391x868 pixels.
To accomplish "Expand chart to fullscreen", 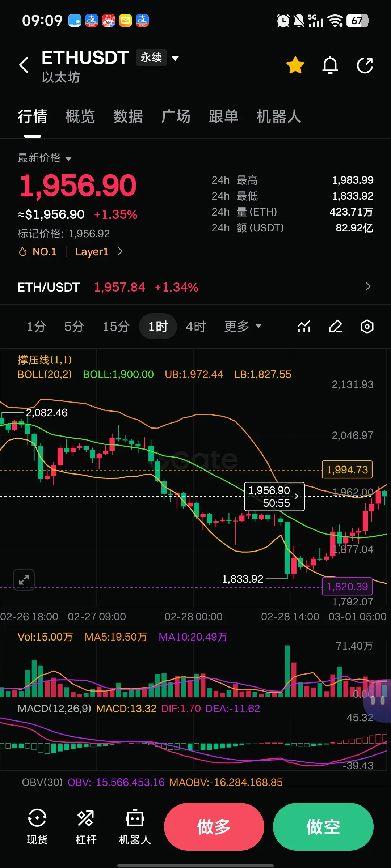I will click(x=24, y=580).
